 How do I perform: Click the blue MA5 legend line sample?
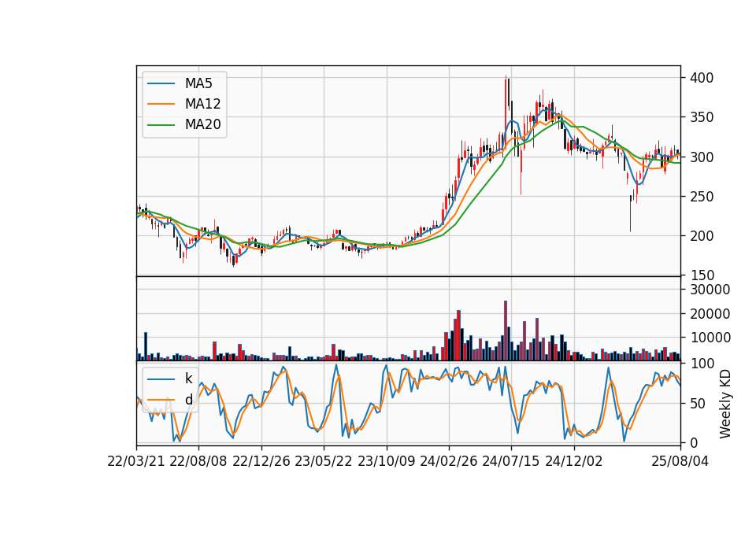pyautogui.click(x=161, y=83)
